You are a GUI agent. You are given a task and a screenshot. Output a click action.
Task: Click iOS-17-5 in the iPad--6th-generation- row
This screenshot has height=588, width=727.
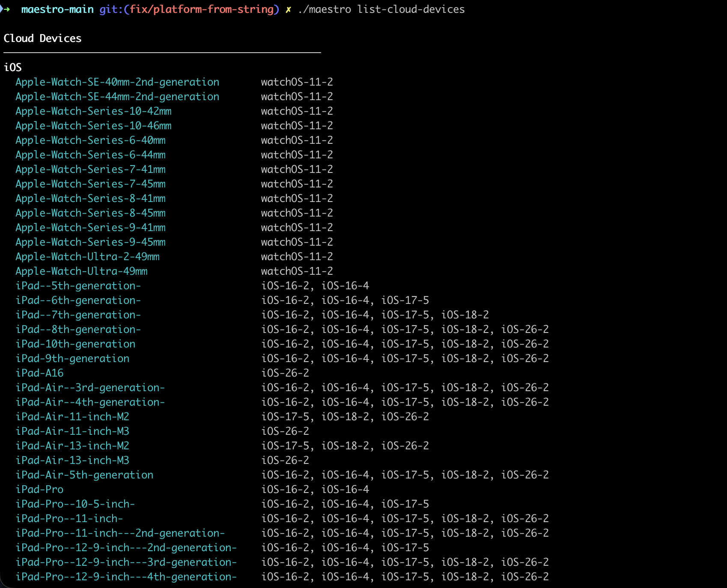pos(405,300)
